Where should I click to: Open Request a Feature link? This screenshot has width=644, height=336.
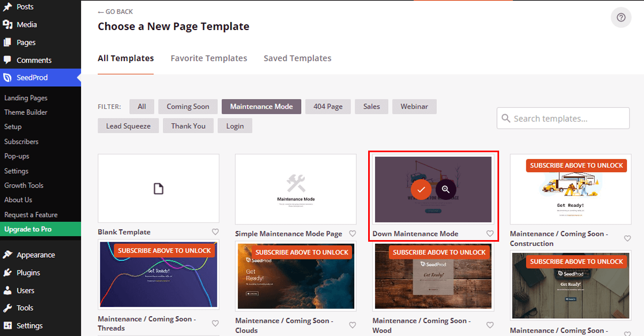[31, 215]
